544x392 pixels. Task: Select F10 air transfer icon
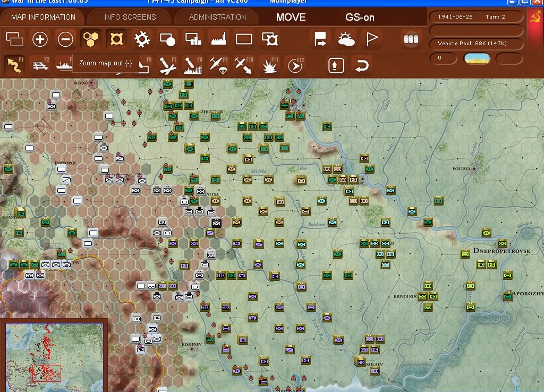click(244, 65)
